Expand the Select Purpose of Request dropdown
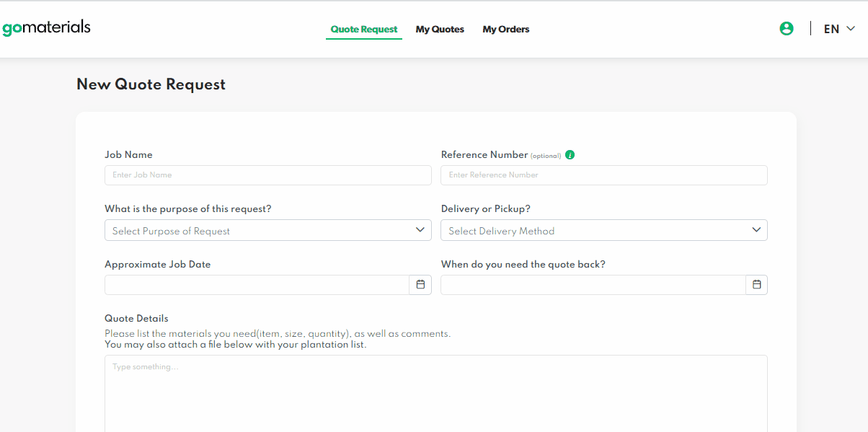 tap(268, 230)
